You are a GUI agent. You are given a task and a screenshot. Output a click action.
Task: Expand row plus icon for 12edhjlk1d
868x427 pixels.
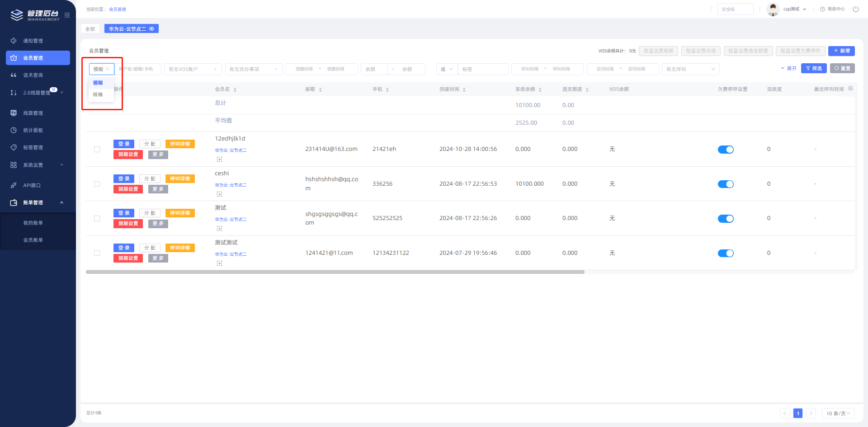[219, 159]
